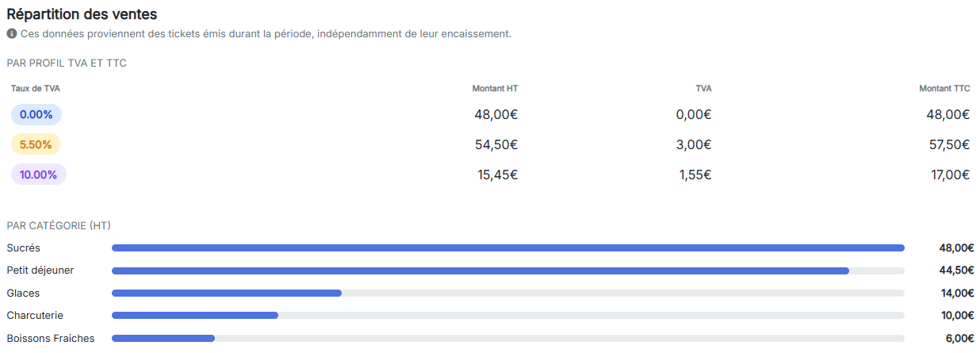The image size is (980, 353).
Task: Click the 44,50€ category total
Action: click(x=957, y=271)
